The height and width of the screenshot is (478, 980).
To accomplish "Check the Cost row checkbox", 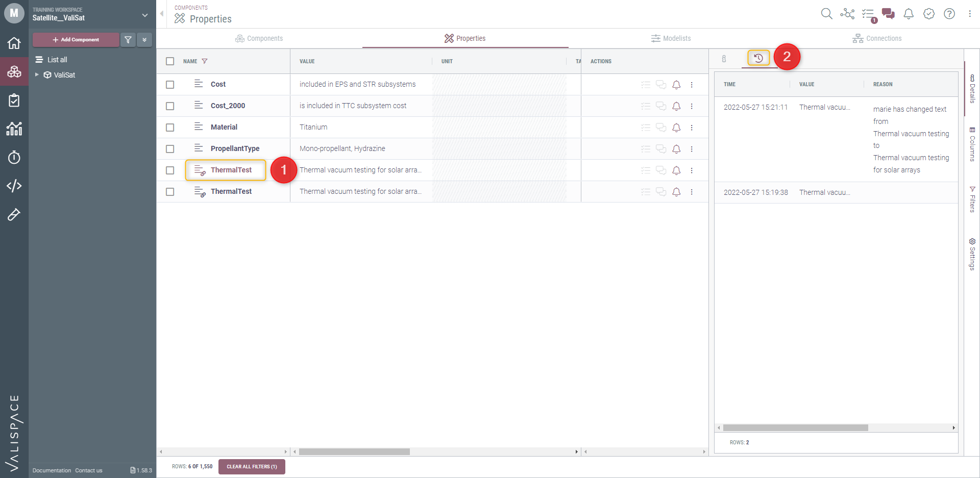I will 170,85.
